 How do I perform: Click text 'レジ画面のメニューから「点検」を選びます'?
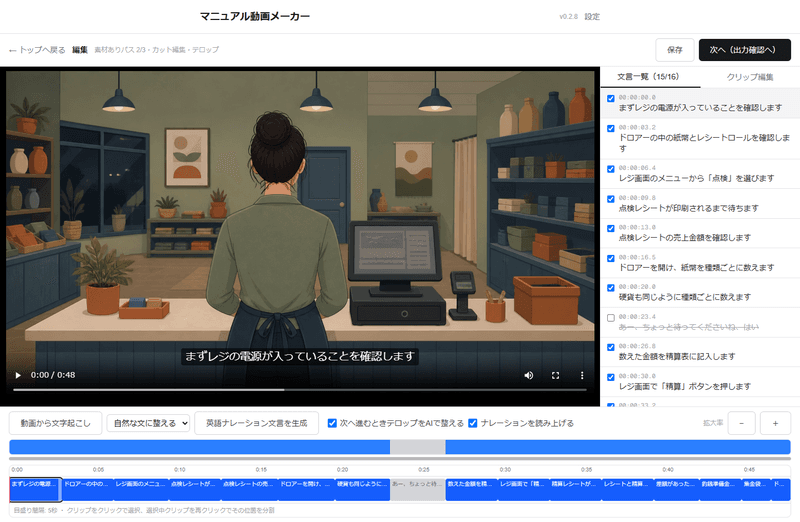tap(696, 178)
